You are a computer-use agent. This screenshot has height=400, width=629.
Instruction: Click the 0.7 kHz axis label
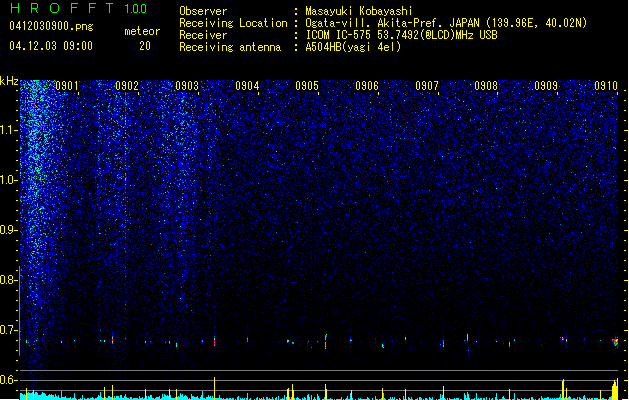[x=8, y=330]
